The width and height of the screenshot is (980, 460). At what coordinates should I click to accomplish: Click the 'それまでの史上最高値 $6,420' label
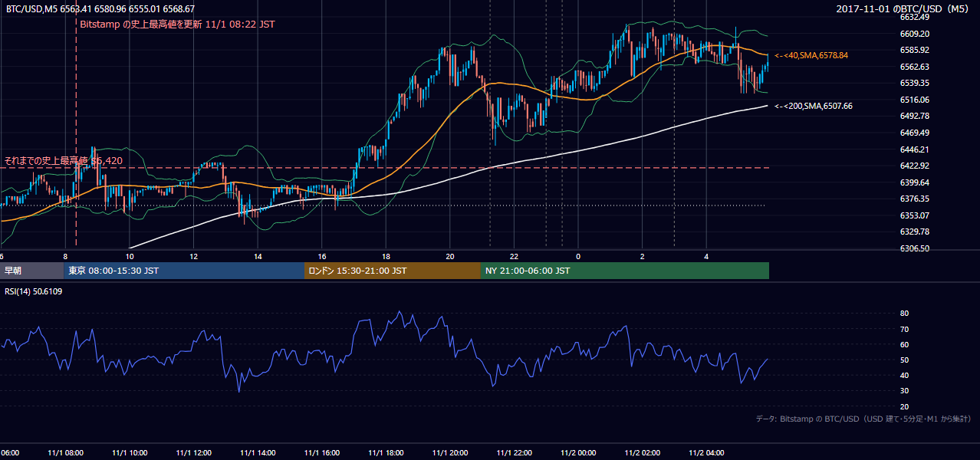tap(64, 161)
